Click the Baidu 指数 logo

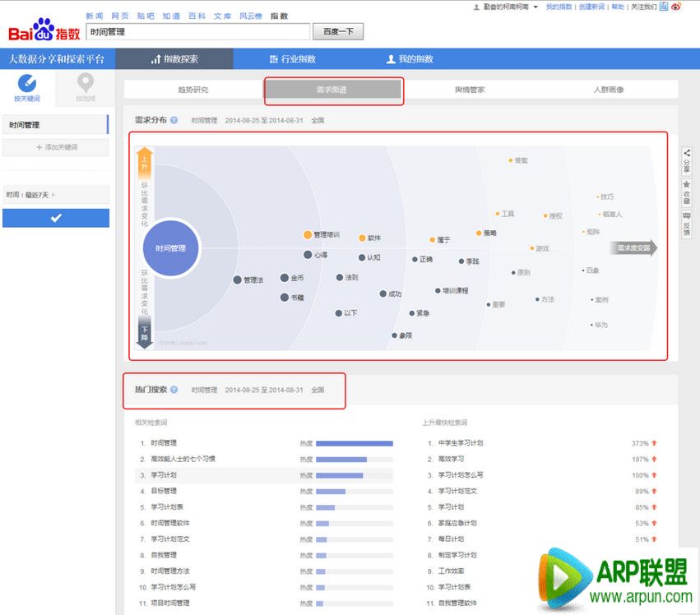pos(44,31)
